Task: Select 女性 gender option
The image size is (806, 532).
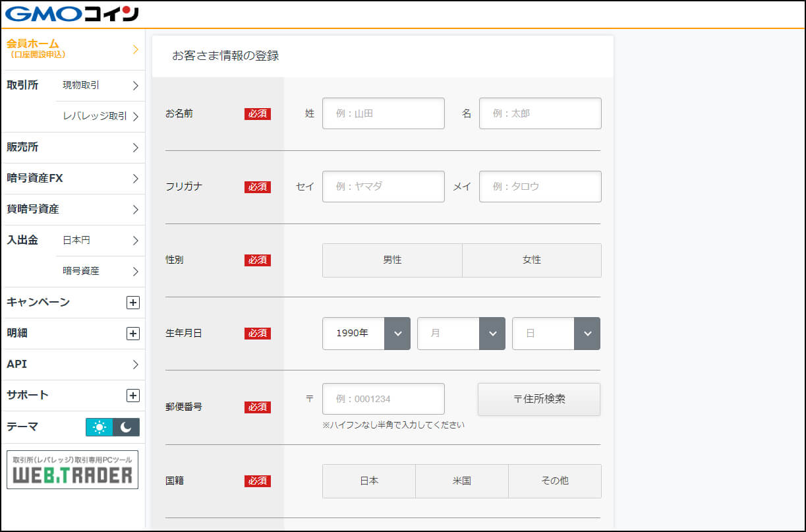Action: point(532,260)
